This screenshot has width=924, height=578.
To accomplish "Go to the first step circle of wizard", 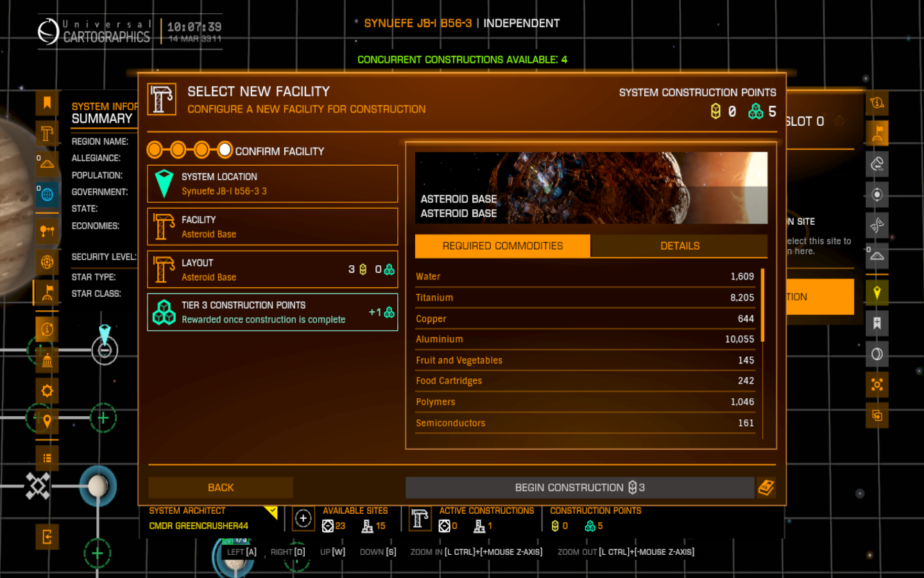I will [x=155, y=150].
